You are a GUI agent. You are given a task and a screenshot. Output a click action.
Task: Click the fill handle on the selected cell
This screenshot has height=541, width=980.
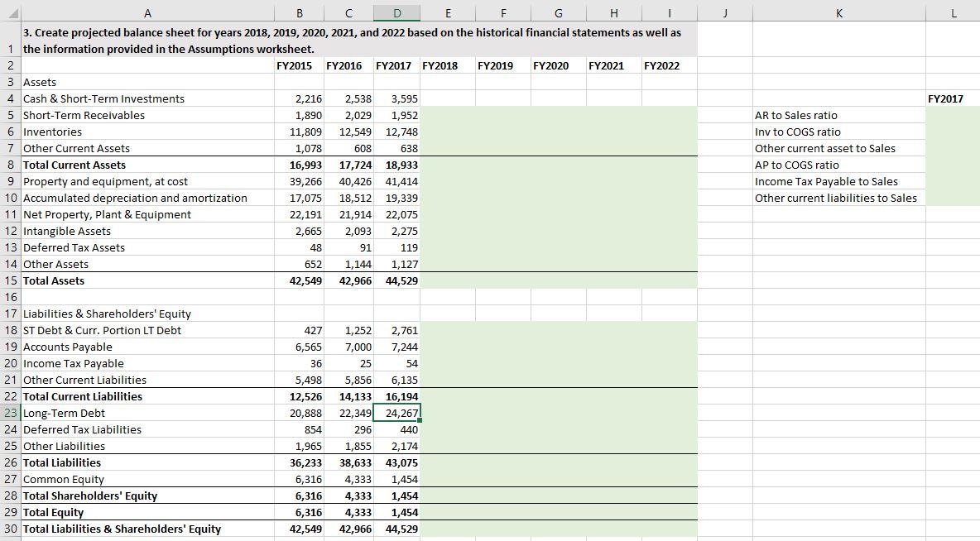[419, 421]
